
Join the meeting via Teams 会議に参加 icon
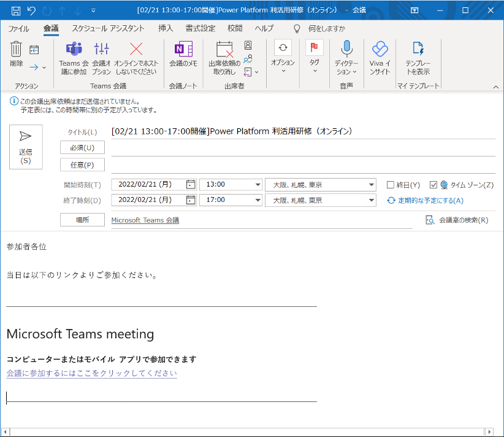(74, 49)
